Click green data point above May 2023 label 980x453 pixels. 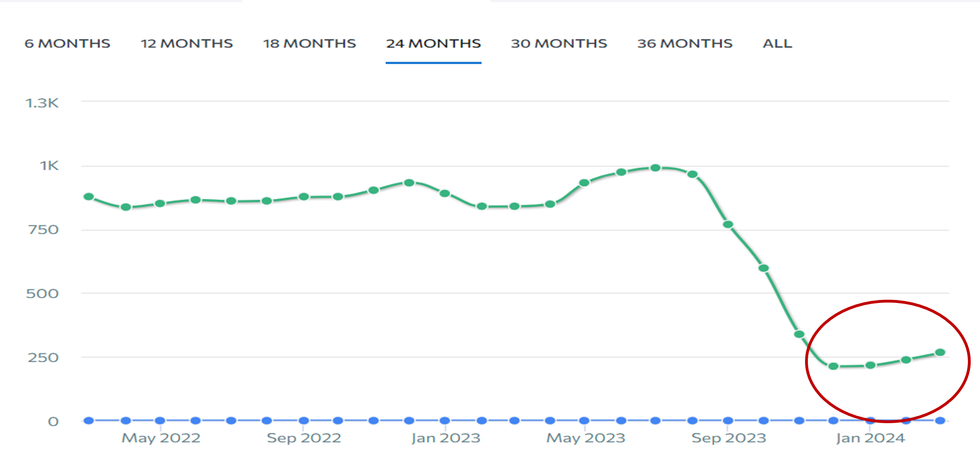(584, 183)
